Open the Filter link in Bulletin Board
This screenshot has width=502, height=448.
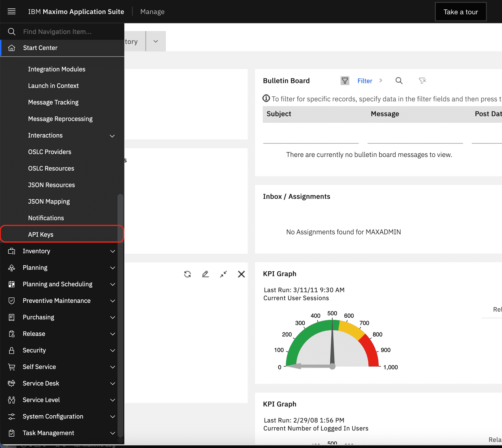pyautogui.click(x=365, y=81)
